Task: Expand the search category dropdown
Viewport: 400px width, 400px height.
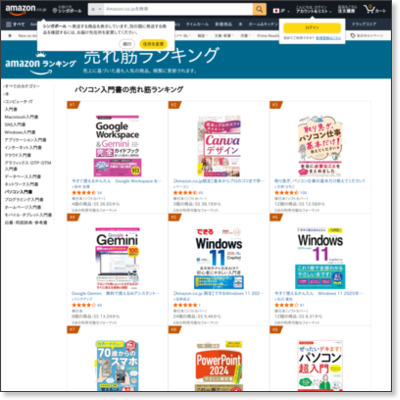Action: [x=96, y=9]
